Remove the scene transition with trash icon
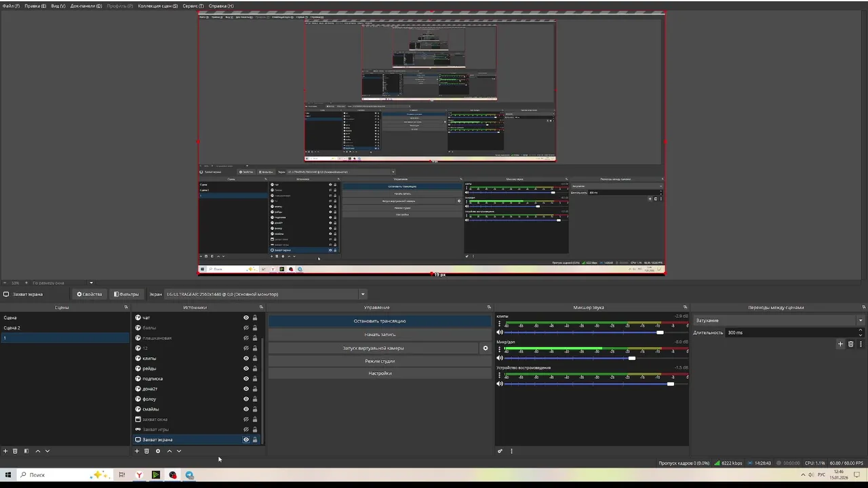Screen dimensions: 868x488 coord(851,344)
